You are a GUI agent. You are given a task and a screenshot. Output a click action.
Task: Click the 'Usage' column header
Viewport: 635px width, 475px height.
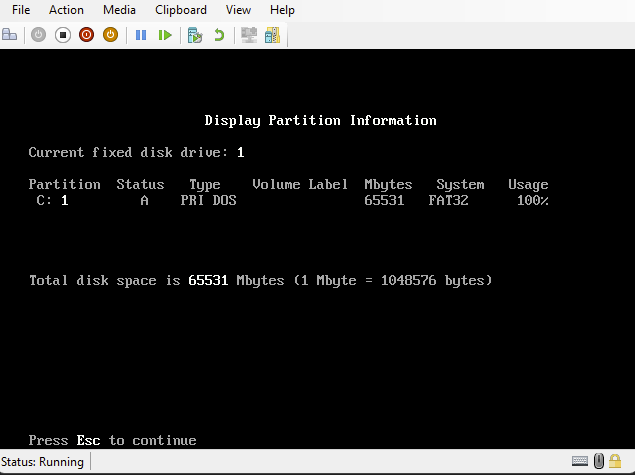pyautogui.click(x=528, y=185)
